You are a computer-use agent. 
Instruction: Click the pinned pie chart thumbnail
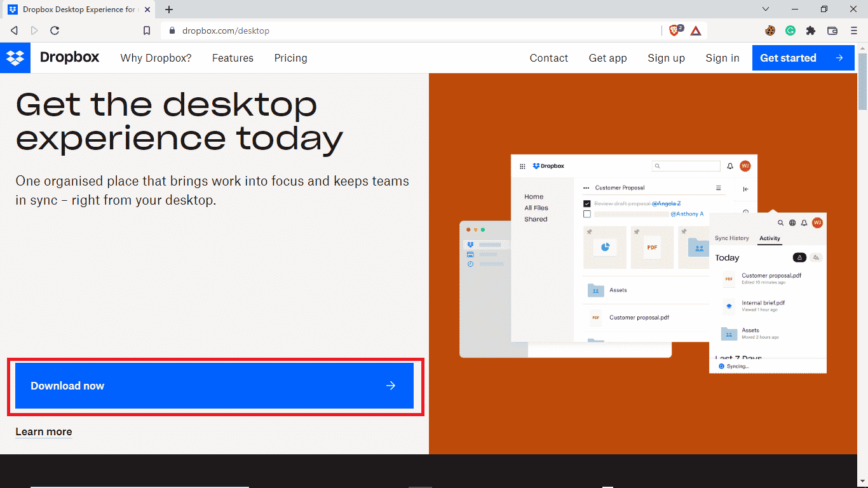tap(605, 247)
